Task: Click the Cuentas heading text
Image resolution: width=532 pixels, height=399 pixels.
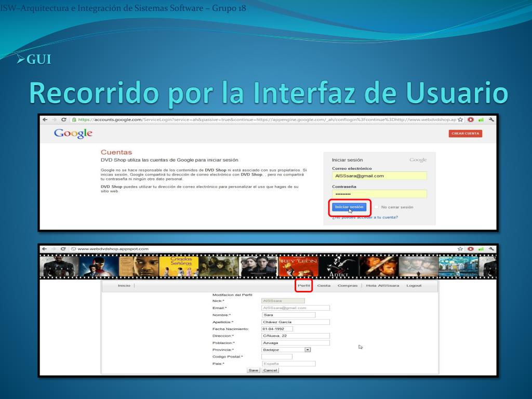Action: tap(116, 152)
